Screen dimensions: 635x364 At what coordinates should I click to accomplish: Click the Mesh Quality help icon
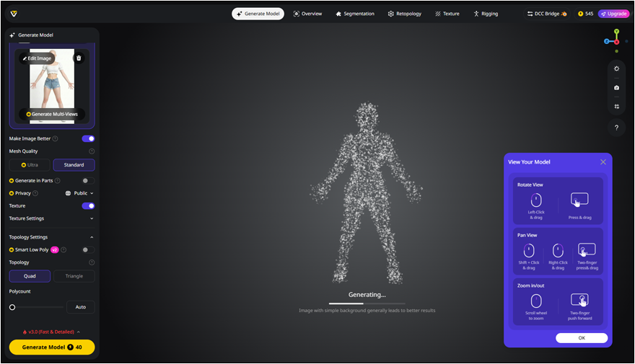[92, 151]
